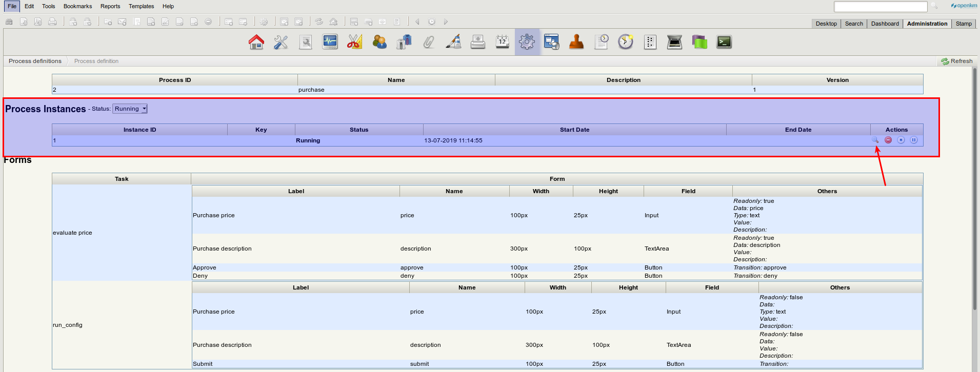This screenshot has width=980, height=372.
Task: Pause the running process instance
Action: (914, 140)
